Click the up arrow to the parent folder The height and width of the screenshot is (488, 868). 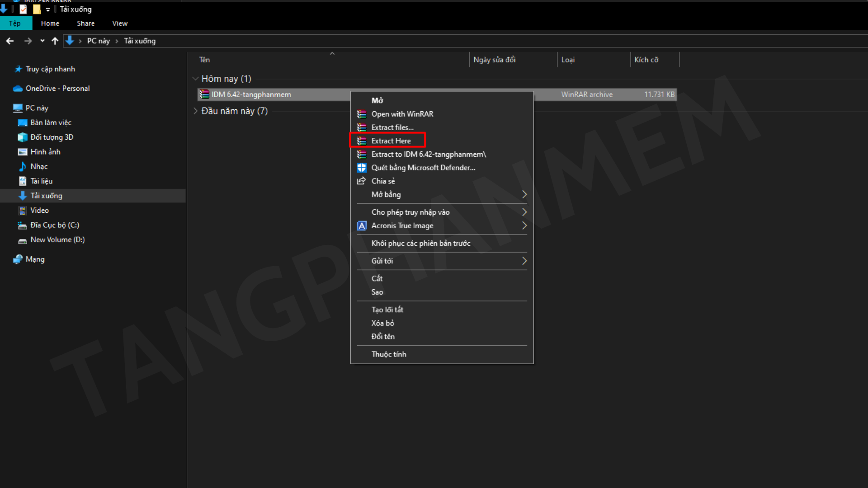pos(55,41)
